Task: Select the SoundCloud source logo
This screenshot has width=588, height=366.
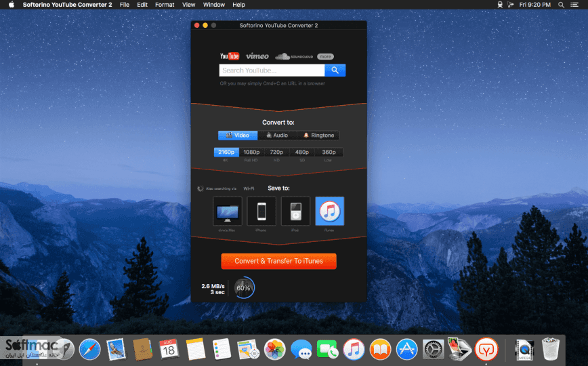Action: click(294, 56)
